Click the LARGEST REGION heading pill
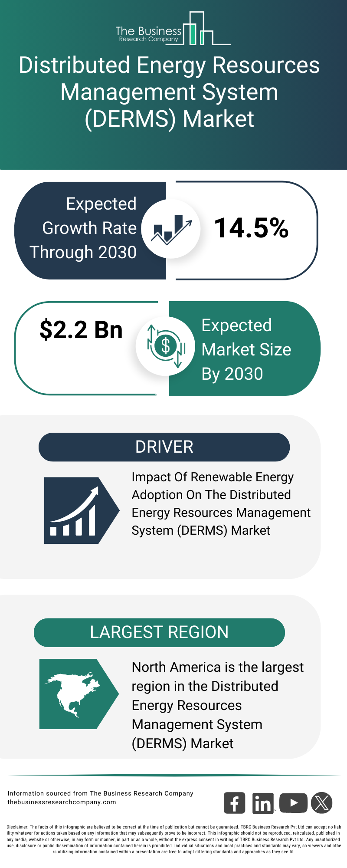 tap(159, 632)
